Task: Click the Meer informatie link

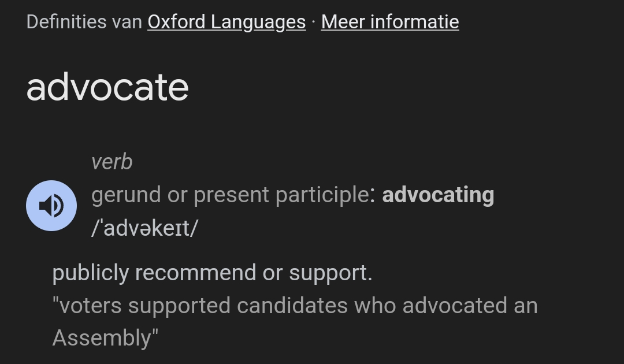Action: [390, 22]
